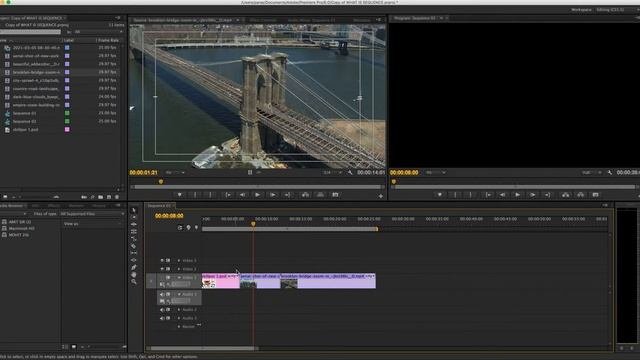Image resolution: width=640 pixels, height=360 pixels.
Task: Click New Bin icon in Project panel
Action: pyautogui.click(x=100, y=197)
